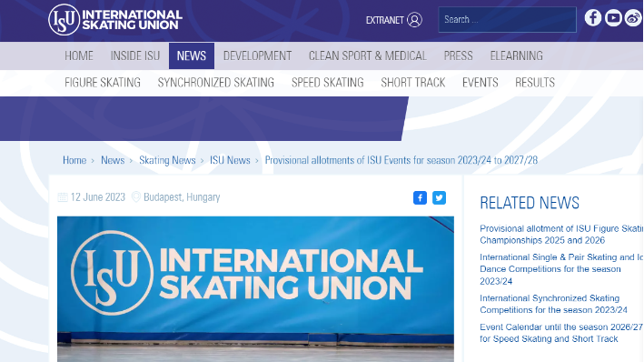Open the ISU YouTube channel icon
This screenshot has width=644, height=362.
[x=613, y=18]
